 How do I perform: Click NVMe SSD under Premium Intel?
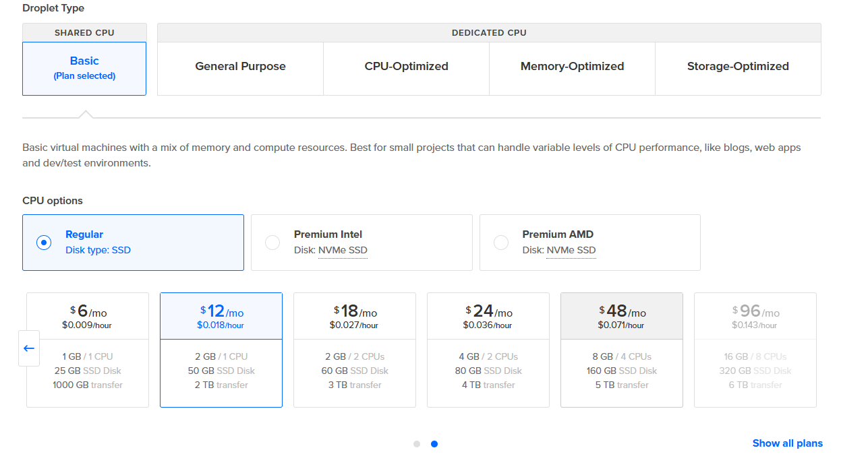point(343,251)
